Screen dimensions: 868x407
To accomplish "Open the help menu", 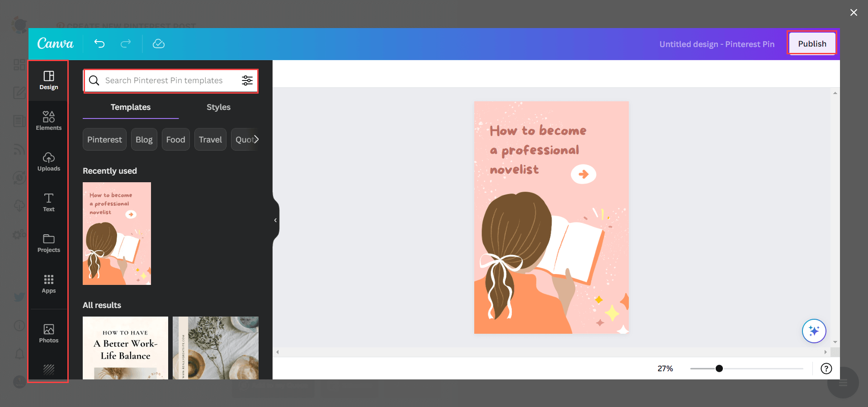I will click(x=826, y=369).
